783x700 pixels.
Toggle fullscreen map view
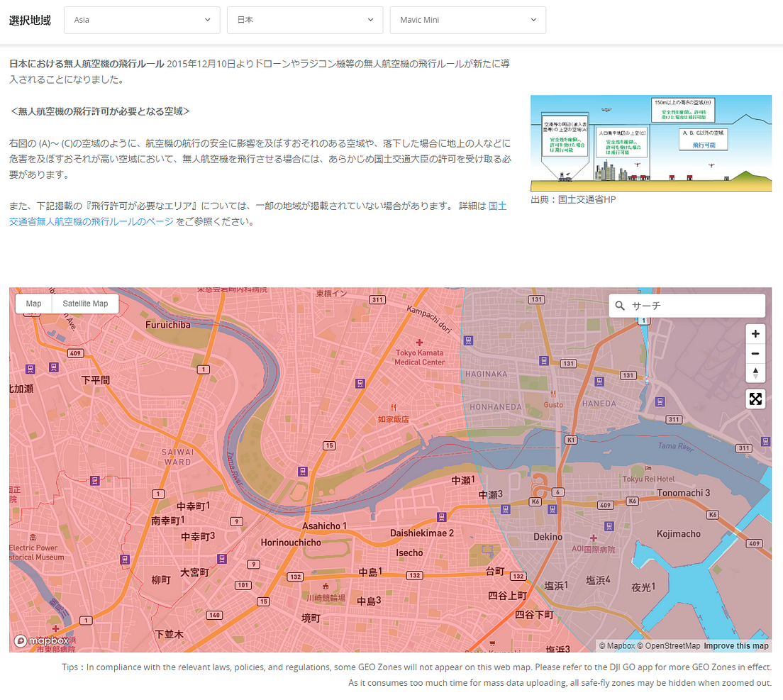[x=755, y=399]
